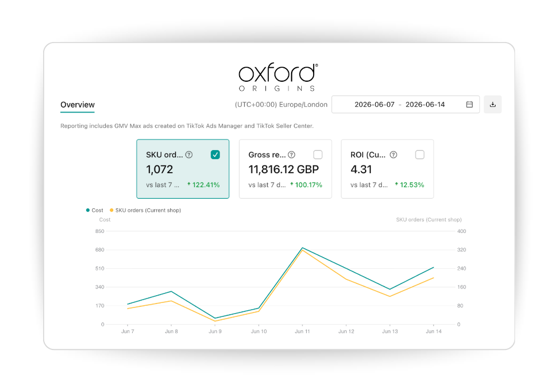
Task: Click the 4.31 ROI value
Action: coord(361,169)
